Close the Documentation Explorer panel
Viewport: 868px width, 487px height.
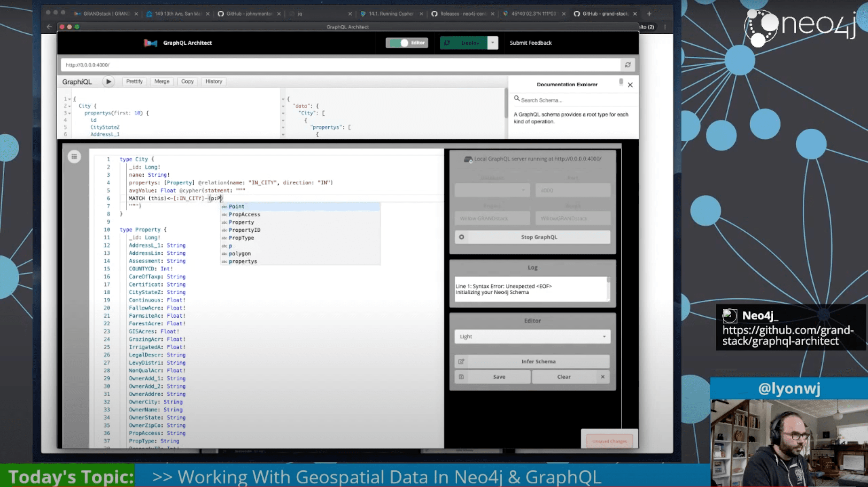pyautogui.click(x=630, y=85)
